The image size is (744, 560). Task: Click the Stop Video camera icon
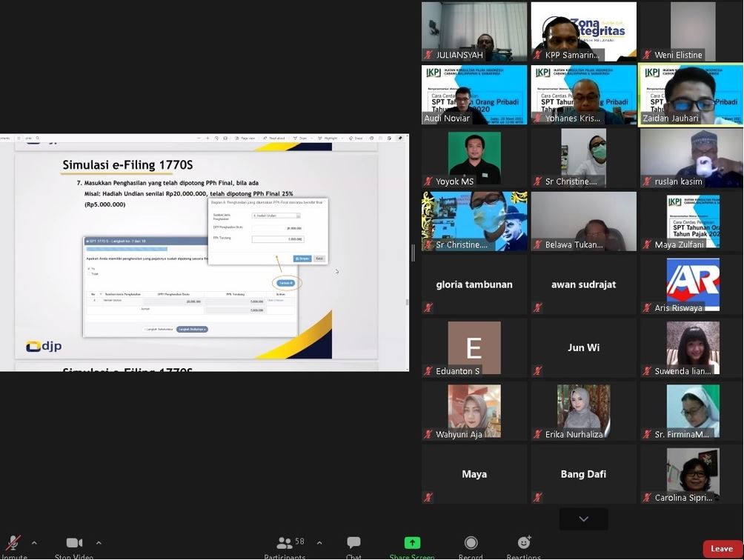click(74, 544)
